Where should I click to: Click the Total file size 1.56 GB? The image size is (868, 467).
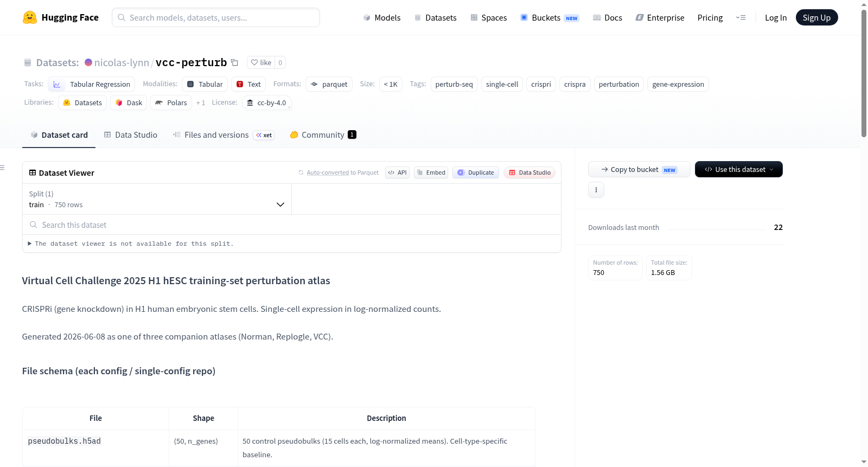669,267
